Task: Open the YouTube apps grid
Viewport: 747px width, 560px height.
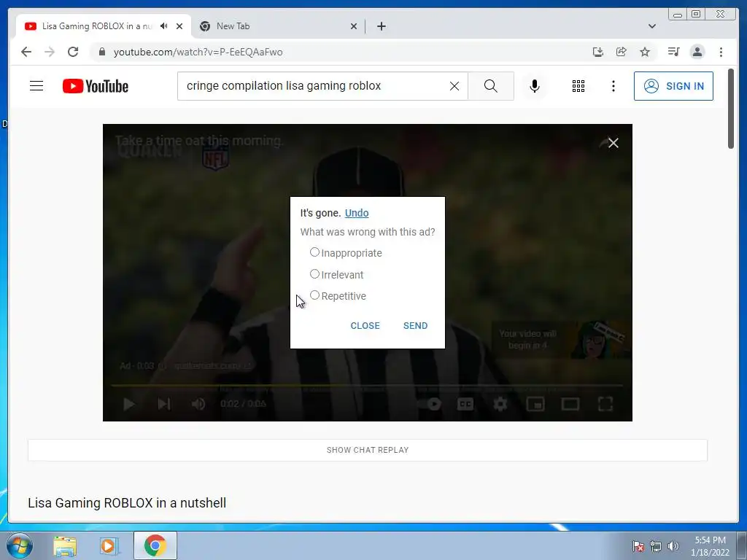Action: [578, 86]
